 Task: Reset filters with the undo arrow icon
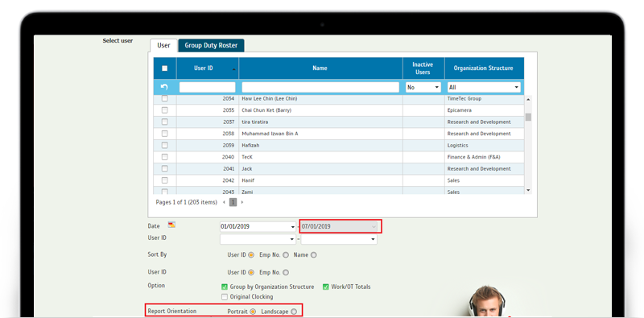coord(164,87)
